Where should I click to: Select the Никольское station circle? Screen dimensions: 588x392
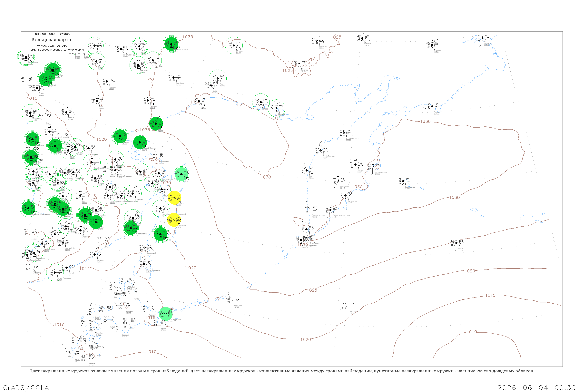(x=403, y=181)
